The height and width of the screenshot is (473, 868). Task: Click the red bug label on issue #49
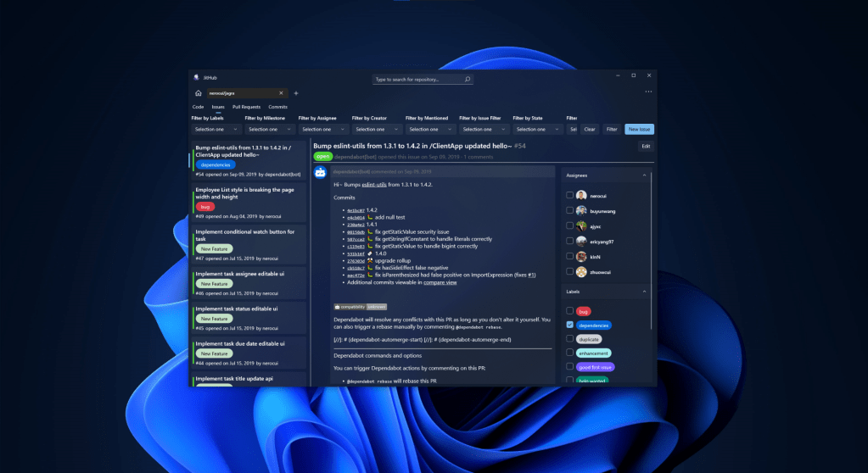pos(204,206)
